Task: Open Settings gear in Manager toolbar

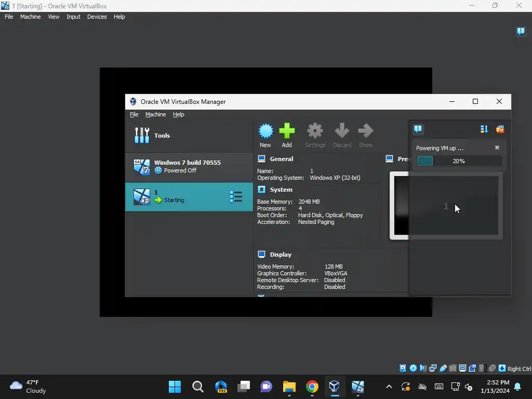Action: [x=315, y=131]
